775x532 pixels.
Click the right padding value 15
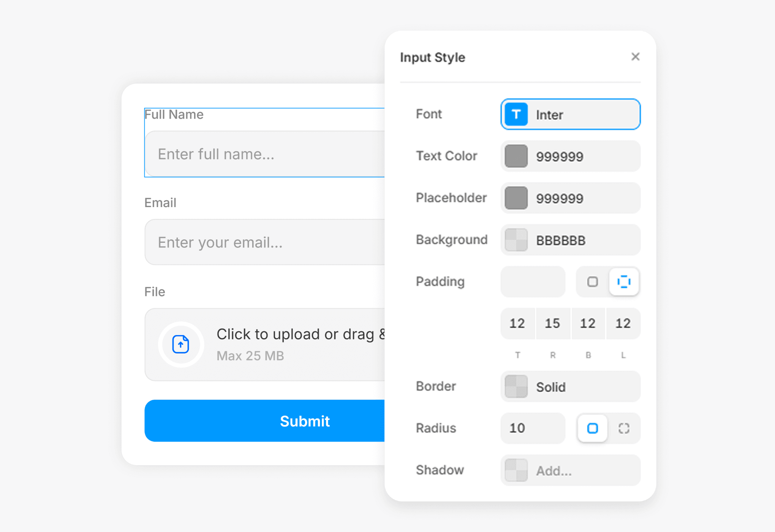[552, 323]
